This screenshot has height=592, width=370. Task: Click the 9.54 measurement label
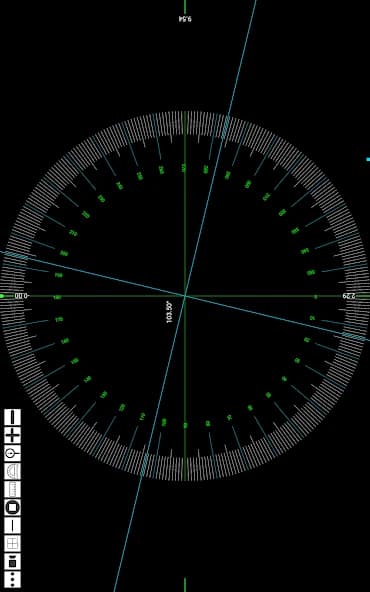click(185, 18)
